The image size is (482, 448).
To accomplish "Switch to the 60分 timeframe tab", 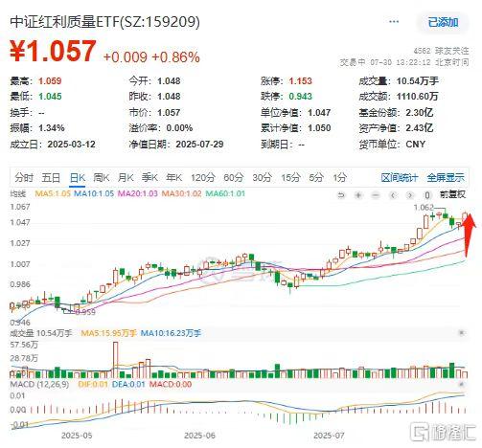I will click(234, 177).
